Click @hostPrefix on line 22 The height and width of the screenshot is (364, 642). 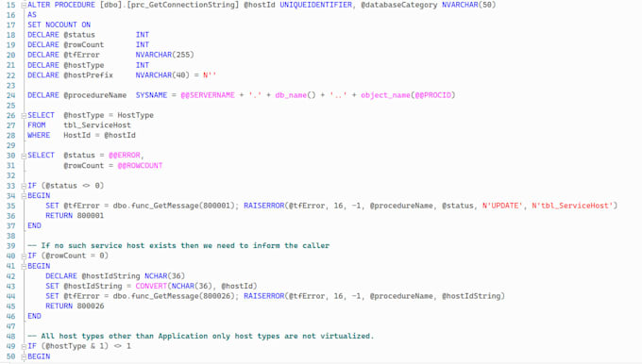[x=88, y=75]
